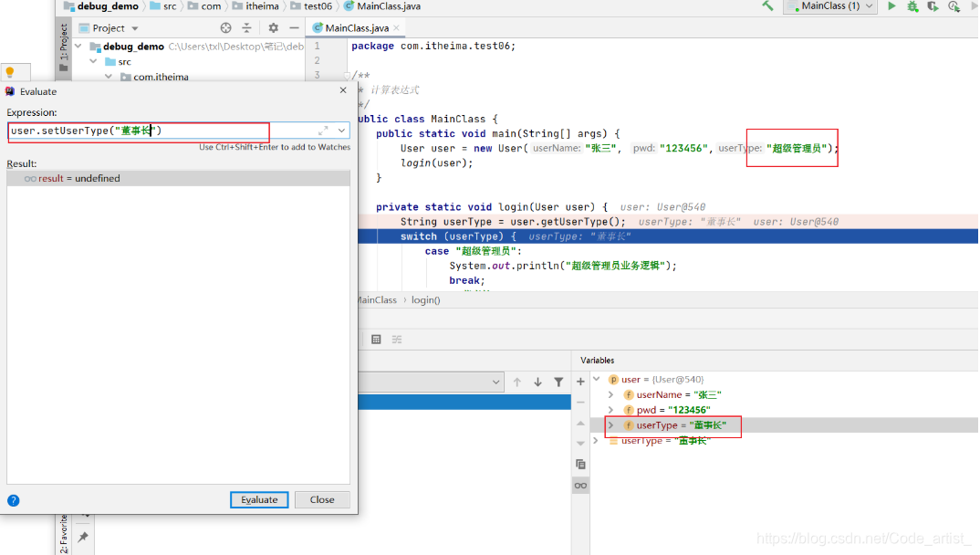
Task: Select the result = undefined row
Action: tap(178, 179)
